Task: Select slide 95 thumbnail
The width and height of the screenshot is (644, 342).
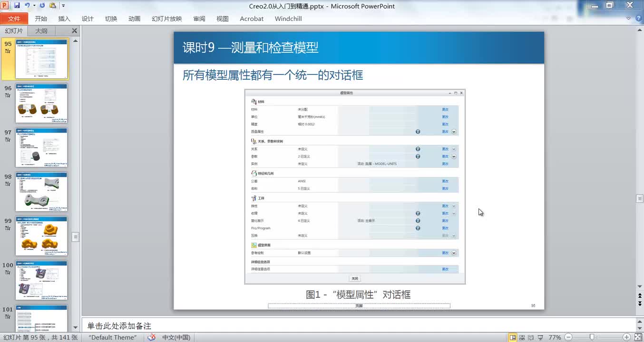Action: pyautogui.click(x=42, y=59)
